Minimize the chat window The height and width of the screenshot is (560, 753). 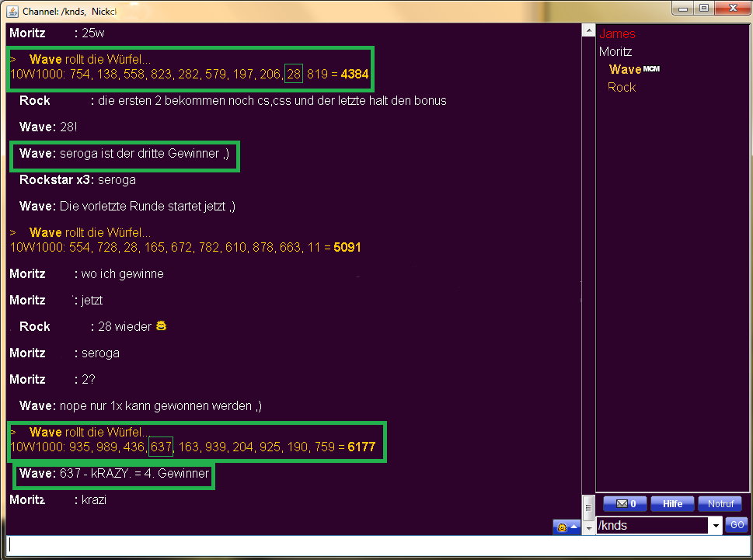[x=683, y=9]
